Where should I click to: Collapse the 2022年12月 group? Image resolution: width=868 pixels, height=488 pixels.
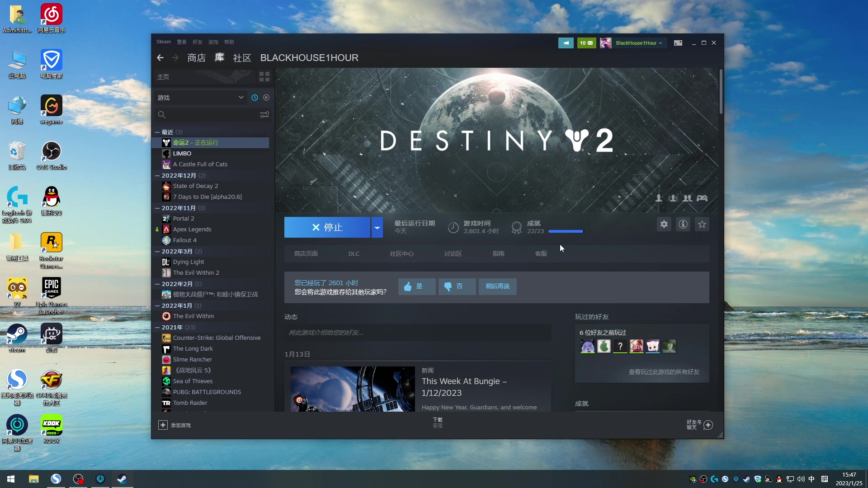point(157,176)
